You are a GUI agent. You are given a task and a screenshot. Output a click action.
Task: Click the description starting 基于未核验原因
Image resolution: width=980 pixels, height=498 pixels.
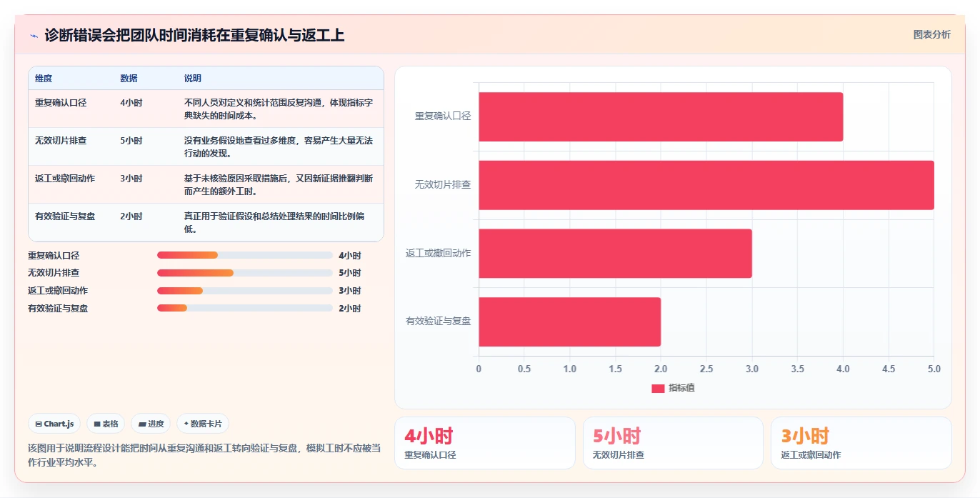click(279, 184)
